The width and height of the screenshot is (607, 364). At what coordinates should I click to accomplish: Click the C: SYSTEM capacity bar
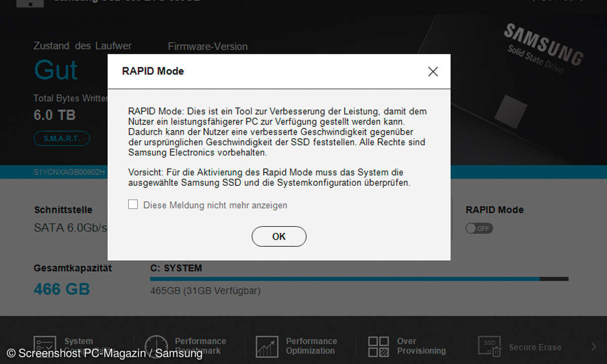click(359, 279)
